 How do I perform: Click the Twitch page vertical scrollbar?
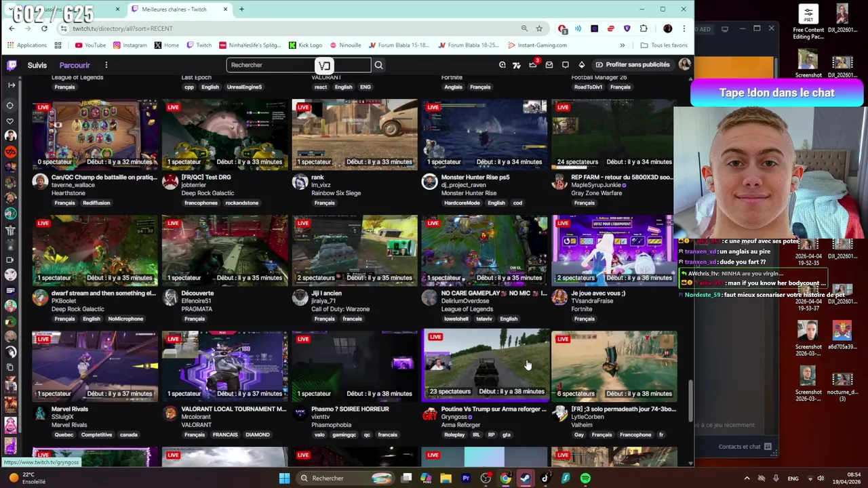pos(690,400)
